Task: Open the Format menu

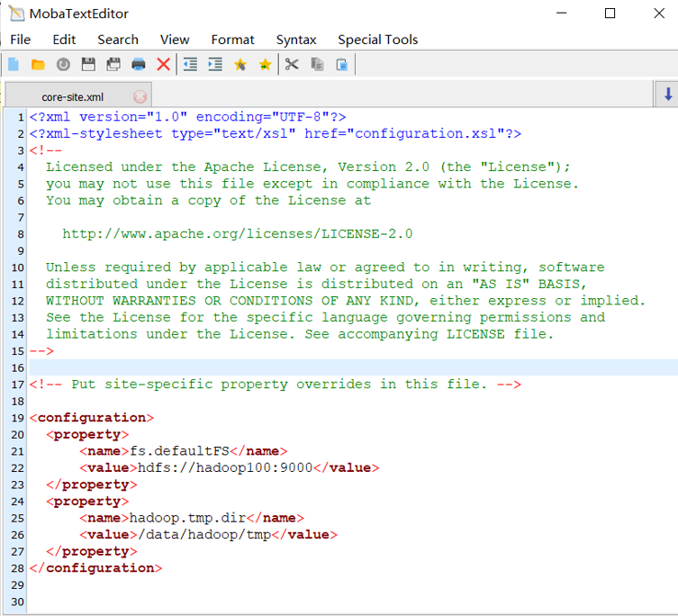Action: point(232,40)
